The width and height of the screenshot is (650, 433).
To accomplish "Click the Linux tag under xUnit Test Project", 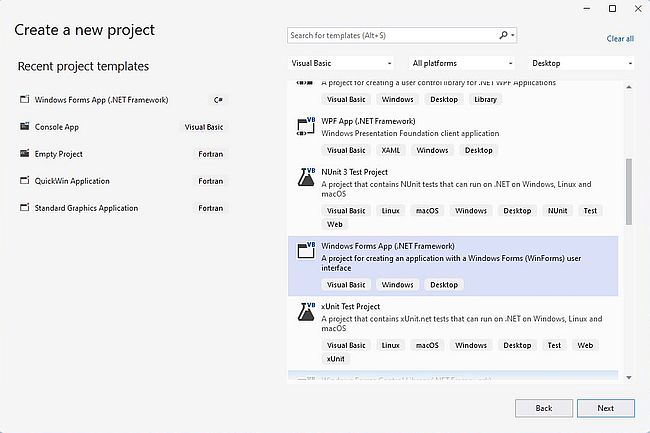I will pos(390,345).
